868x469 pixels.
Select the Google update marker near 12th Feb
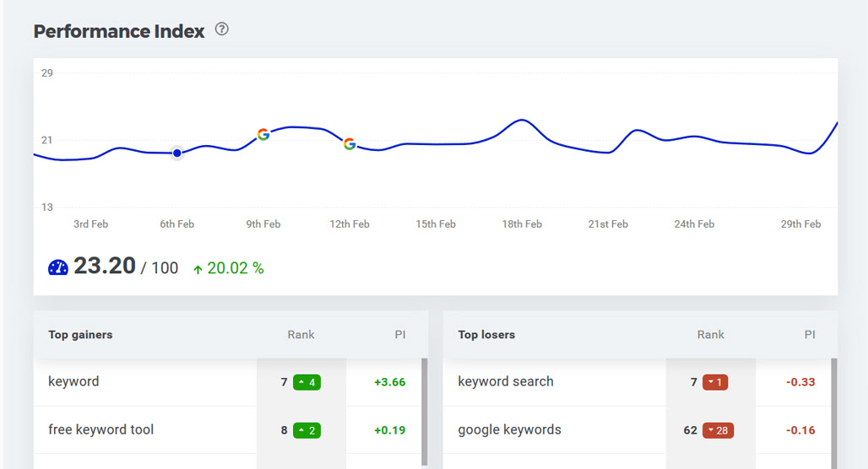click(x=350, y=143)
